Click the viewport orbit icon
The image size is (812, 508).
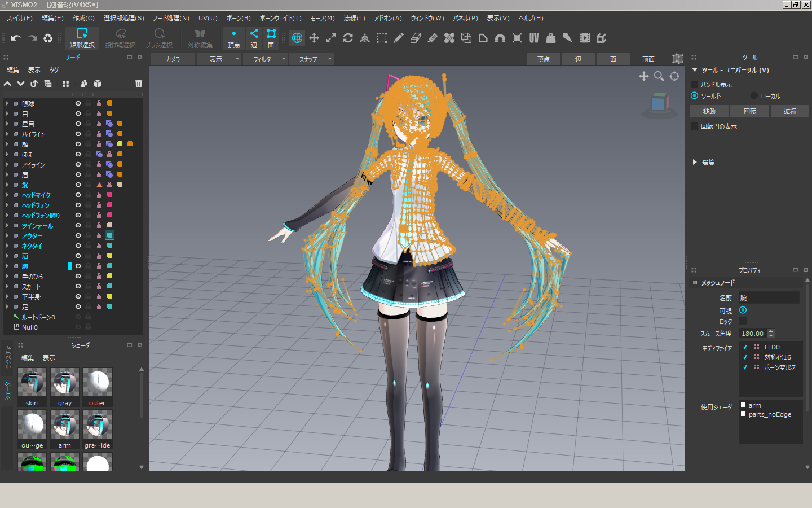pyautogui.click(x=674, y=76)
